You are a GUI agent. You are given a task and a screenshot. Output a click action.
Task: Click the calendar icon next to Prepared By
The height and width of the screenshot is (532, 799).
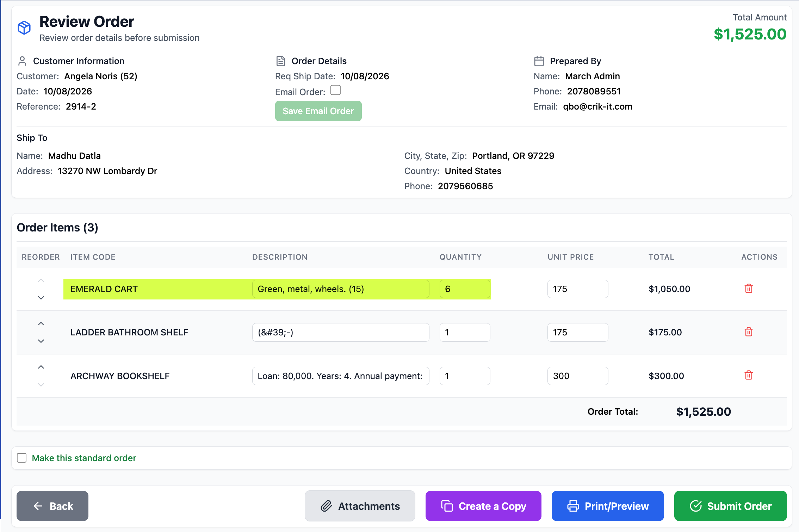point(539,61)
